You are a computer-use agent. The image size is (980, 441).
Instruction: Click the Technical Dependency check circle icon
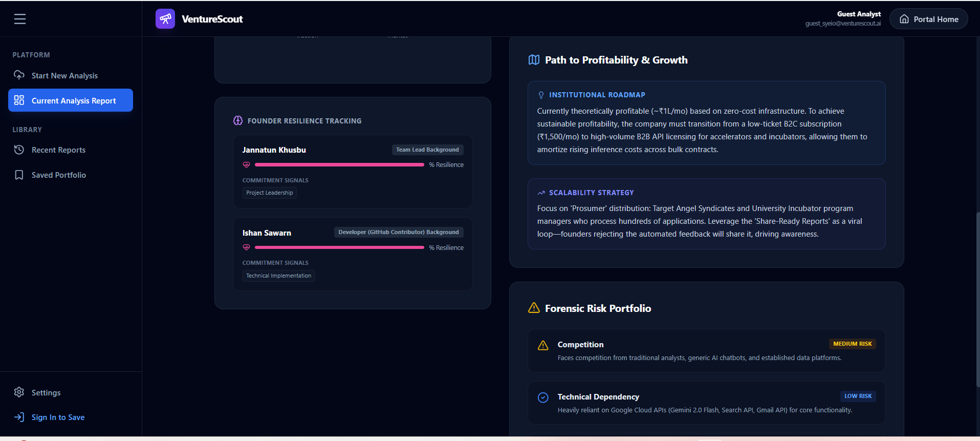tap(543, 397)
